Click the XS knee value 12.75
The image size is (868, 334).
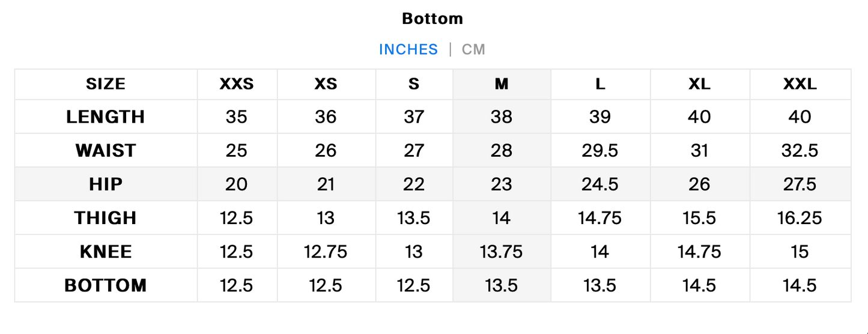tap(326, 251)
